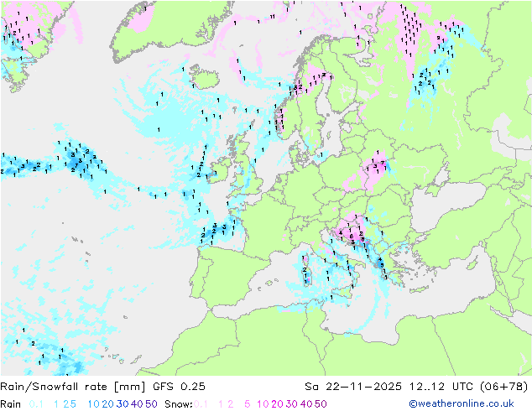Click the rain legend value 50

(151, 404)
